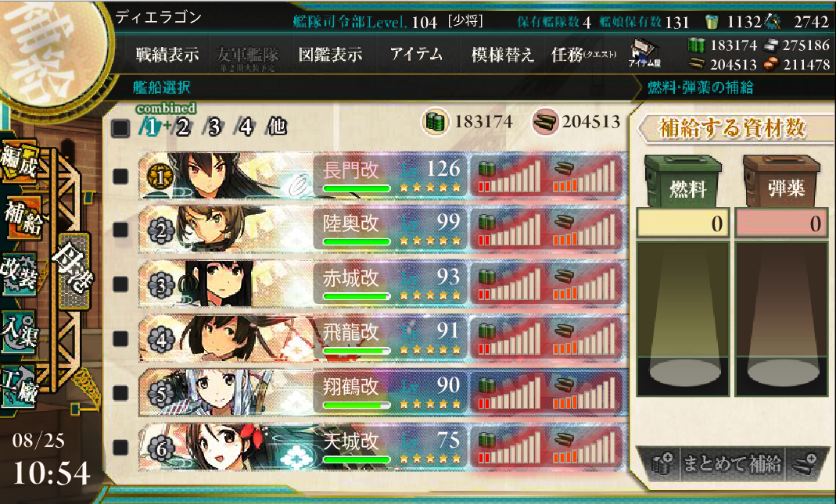Click the 燃料 fuel canister icon

[x=683, y=181]
